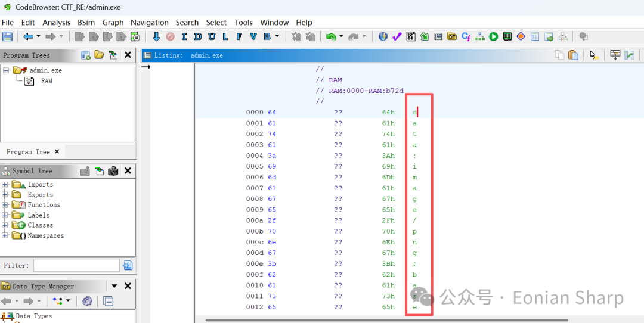Open filter options next to Filter field
Image resolution: width=644 pixels, height=323 pixels.
coord(128,266)
